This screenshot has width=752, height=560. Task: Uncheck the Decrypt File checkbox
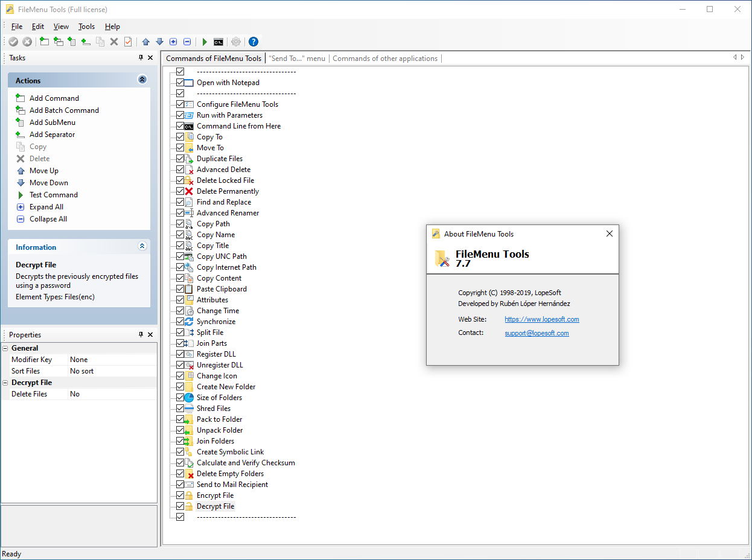(180, 506)
